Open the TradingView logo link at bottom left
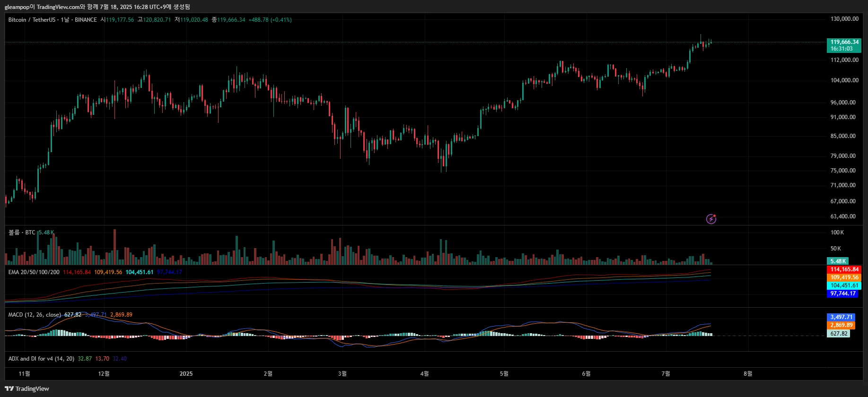868x397 pixels. (27, 388)
